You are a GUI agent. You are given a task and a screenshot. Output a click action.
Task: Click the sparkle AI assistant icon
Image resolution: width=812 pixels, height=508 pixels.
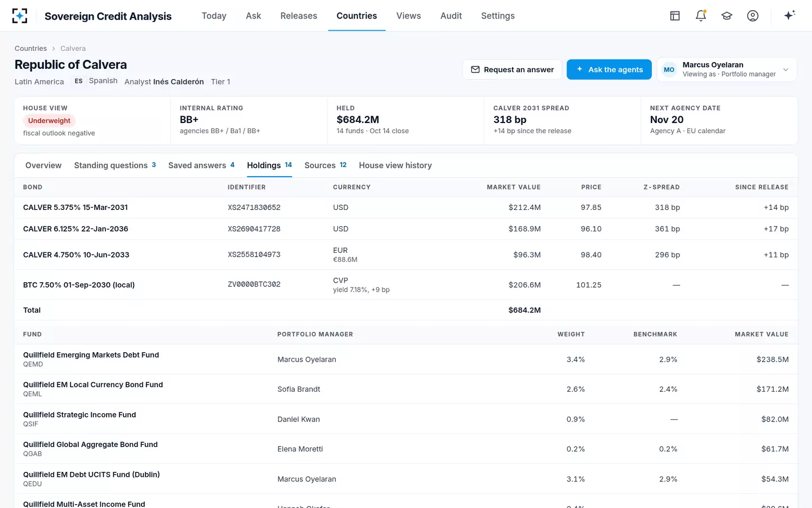(789, 15)
